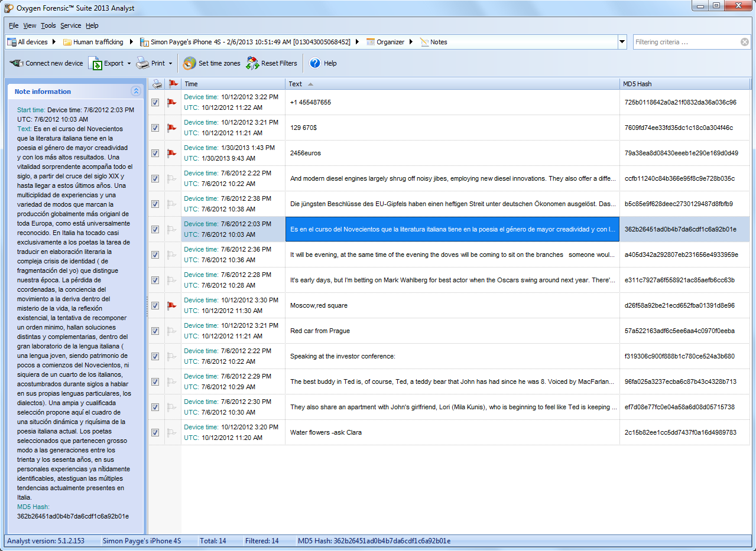Uncheck the Red car from Prague checkbox
Viewport: 756px width, 551px height.
pos(155,331)
